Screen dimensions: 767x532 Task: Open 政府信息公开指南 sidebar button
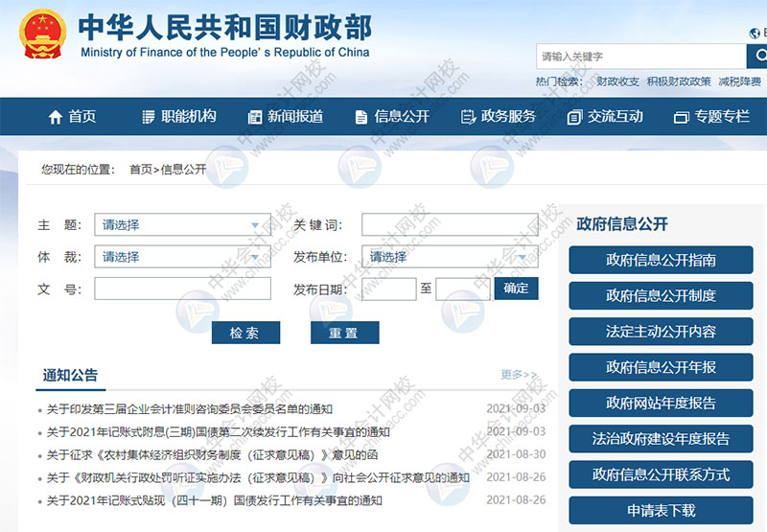point(661,260)
